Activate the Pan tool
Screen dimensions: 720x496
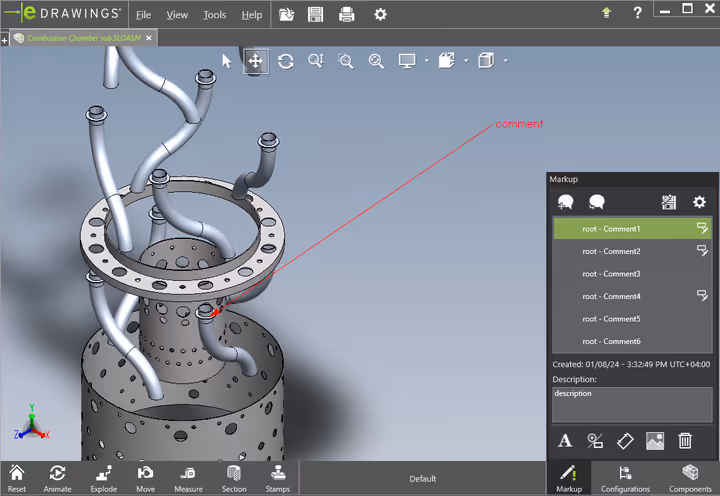click(x=255, y=61)
